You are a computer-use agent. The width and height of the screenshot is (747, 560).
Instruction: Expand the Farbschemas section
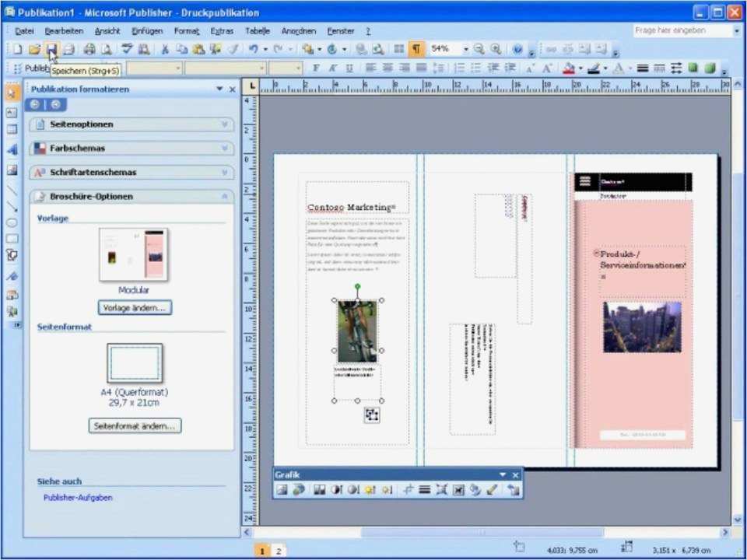tap(224, 148)
